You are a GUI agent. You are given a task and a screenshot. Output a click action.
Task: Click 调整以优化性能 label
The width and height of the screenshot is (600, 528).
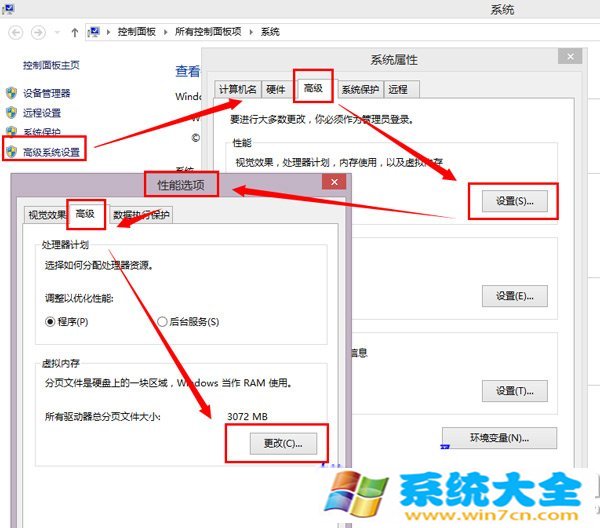[79, 298]
